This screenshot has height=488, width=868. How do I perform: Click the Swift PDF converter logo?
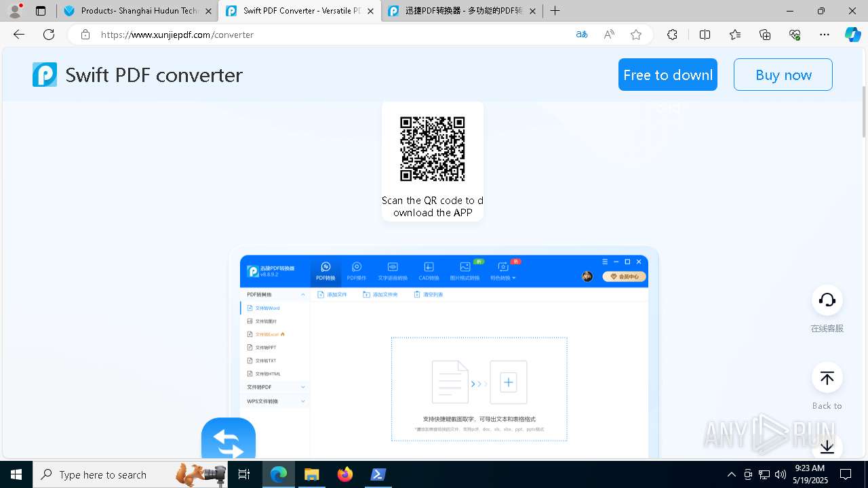click(x=45, y=75)
